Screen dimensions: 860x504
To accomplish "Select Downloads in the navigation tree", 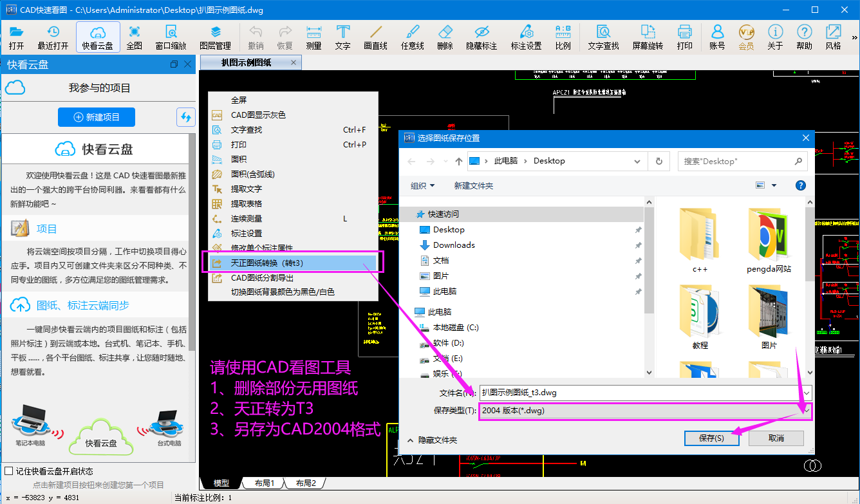I will 454,245.
